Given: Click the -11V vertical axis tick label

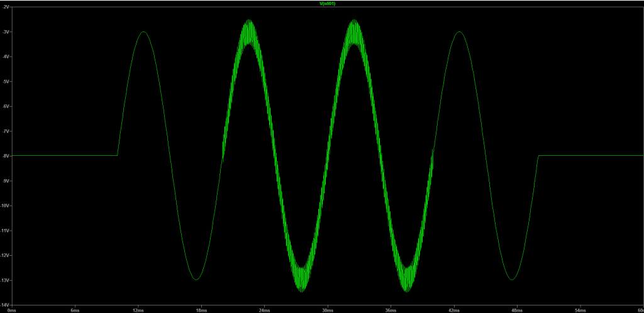Looking at the screenshot, I should pos(5,231).
